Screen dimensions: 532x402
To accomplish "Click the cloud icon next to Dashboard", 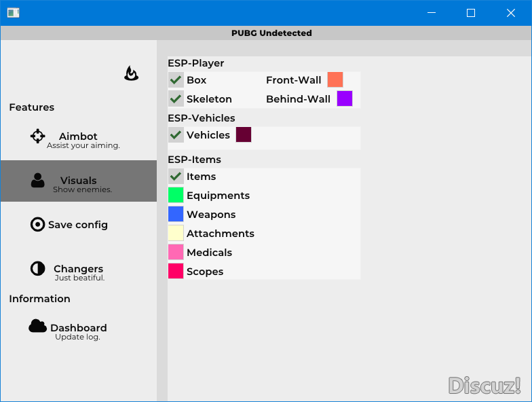I will pos(38,326).
